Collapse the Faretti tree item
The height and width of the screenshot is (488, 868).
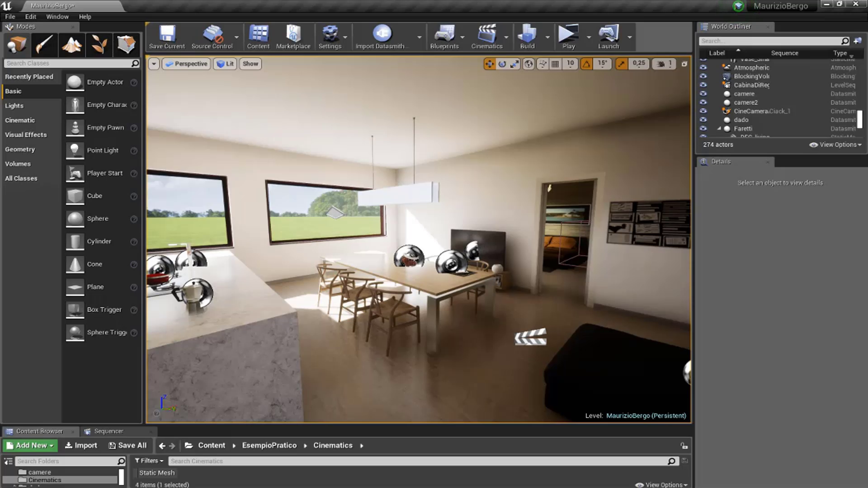719,129
